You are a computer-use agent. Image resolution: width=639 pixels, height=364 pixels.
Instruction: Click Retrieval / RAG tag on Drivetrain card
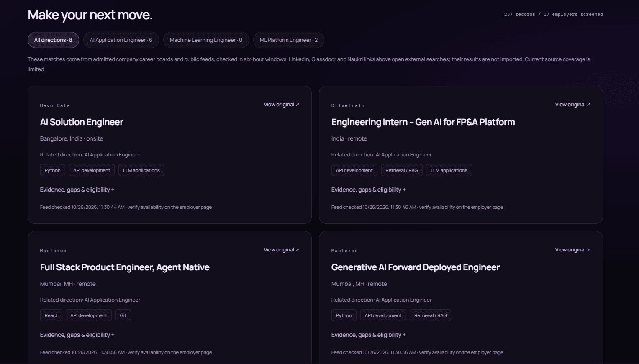tap(402, 170)
